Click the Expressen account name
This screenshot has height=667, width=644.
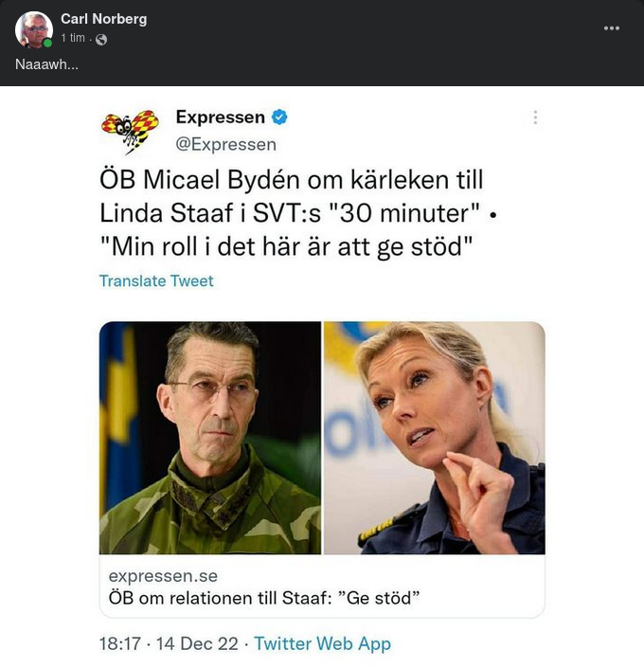[x=220, y=117]
